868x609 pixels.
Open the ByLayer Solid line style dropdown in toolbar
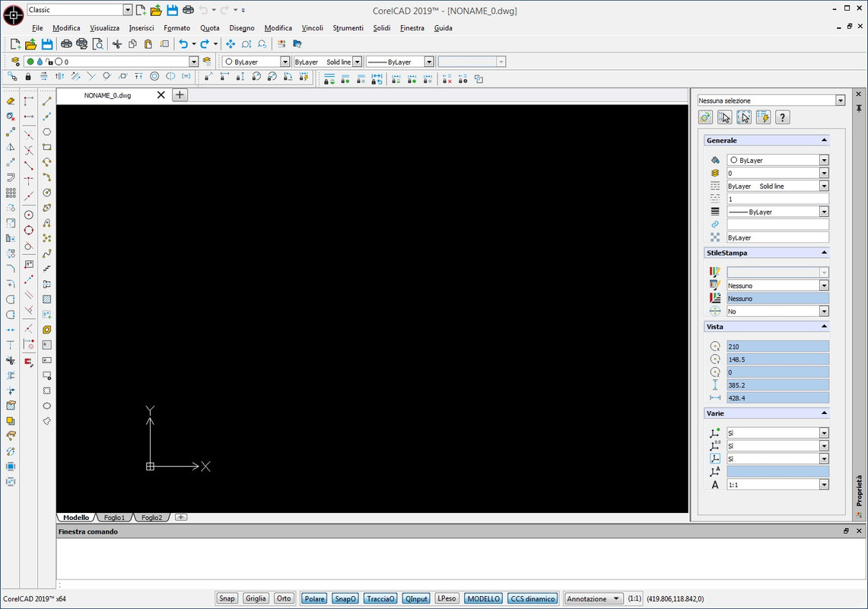[357, 62]
